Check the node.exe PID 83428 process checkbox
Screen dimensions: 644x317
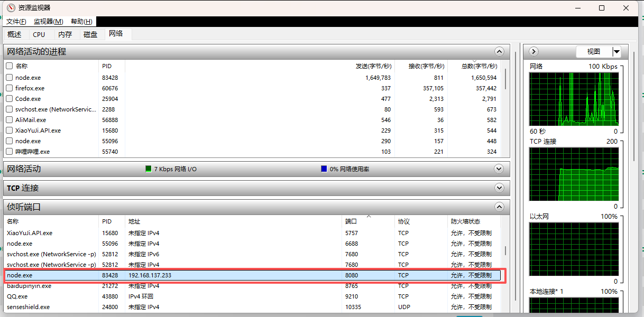point(9,78)
